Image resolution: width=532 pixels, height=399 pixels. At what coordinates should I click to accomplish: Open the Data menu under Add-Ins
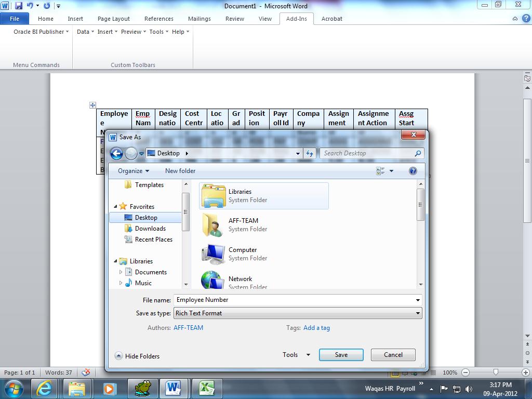pos(84,32)
